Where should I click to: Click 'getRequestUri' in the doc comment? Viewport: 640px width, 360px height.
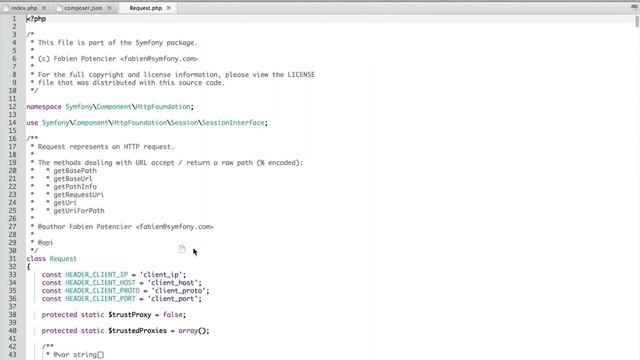tap(79, 194)
